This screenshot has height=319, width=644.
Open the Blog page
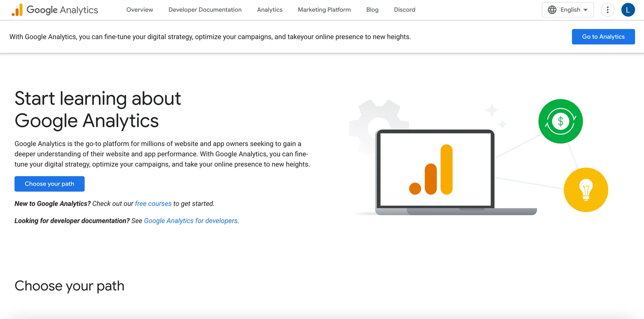[x=372, y=10]
